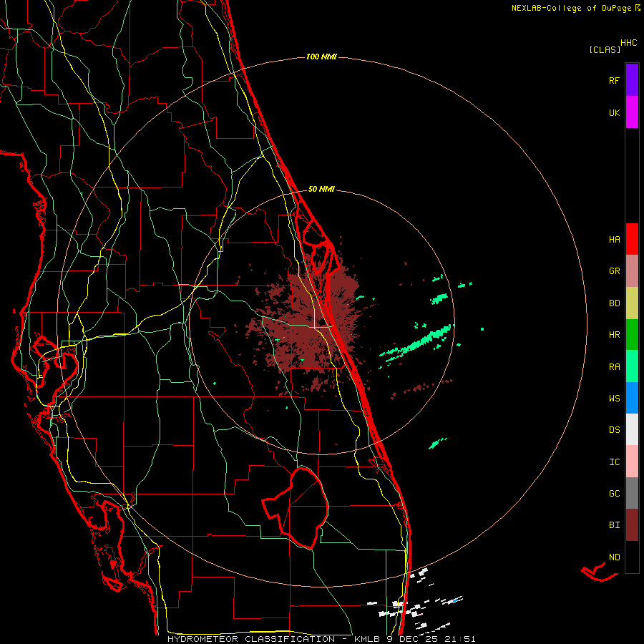Click the GC gray legend swatch

click(632, 493)
